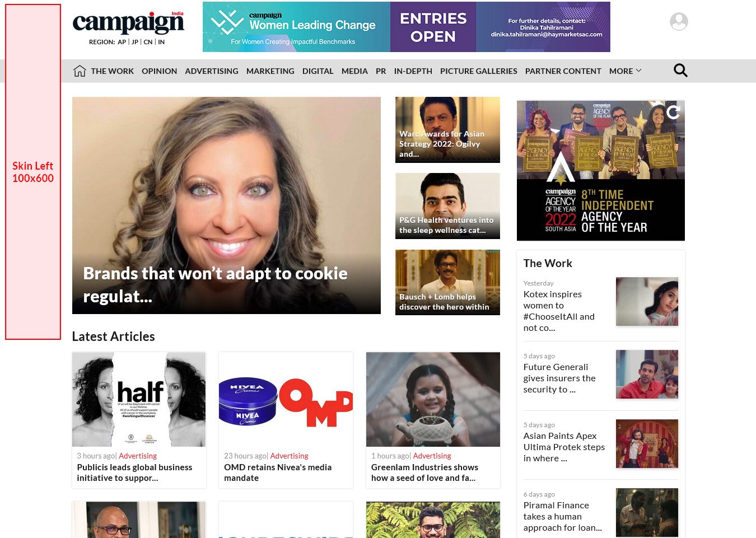
Task: Expand the MORE menu chevron
Action: pyautogui.click(x=639, y=71)
